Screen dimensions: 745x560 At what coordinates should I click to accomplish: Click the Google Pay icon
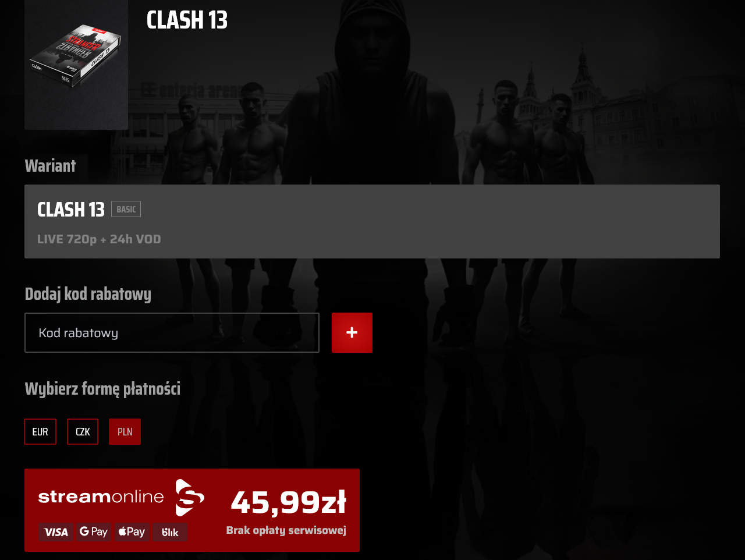(94, 532)
